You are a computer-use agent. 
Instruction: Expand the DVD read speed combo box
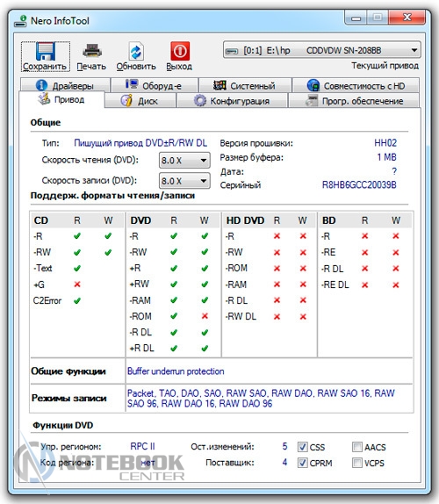coord(184,160)
